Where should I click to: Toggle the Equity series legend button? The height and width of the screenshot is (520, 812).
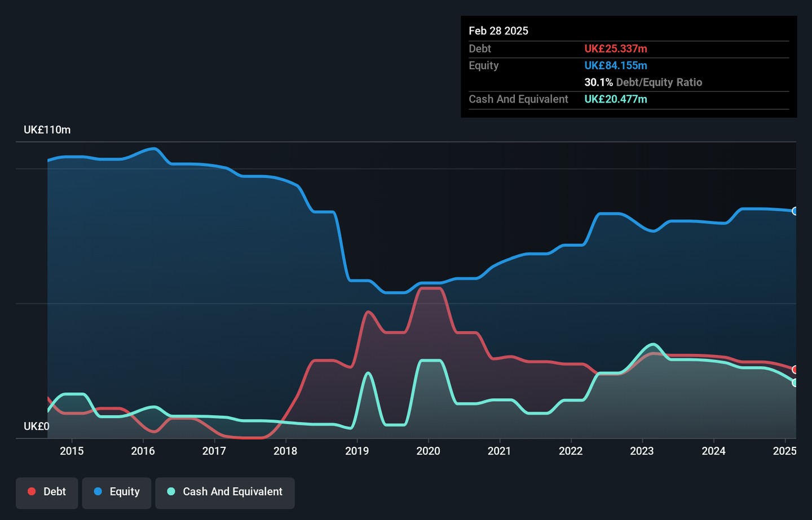pyautogui.click(x=117, y=493)
